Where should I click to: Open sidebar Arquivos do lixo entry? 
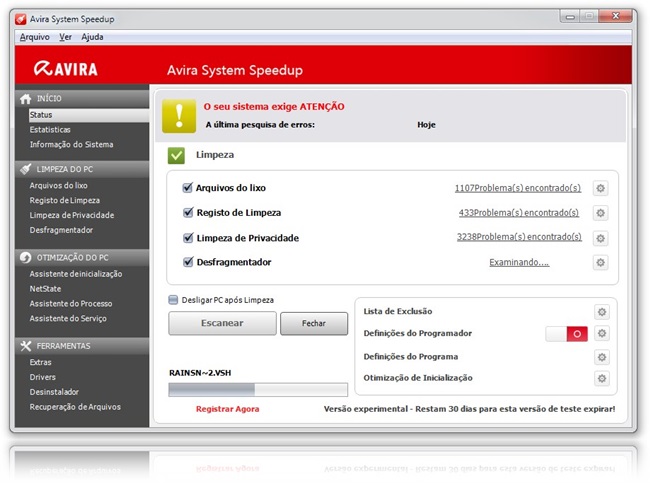coord(58,185)
